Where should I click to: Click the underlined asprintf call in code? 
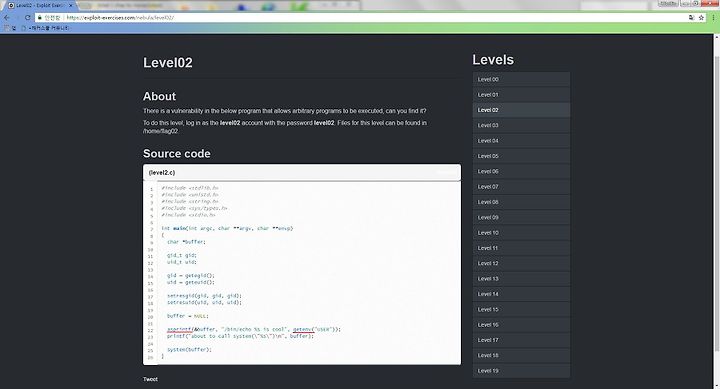coord(179,329)
